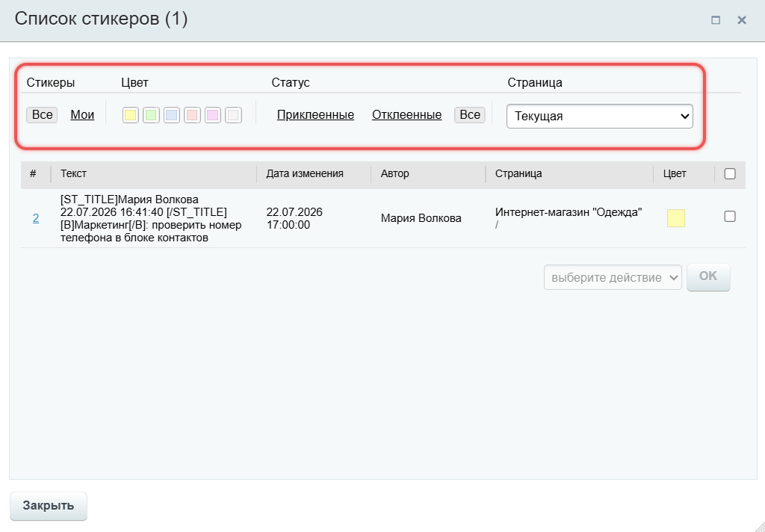Confirm the action with OK button
This screenshot has height=532, width=765.
tap(708, 276)
